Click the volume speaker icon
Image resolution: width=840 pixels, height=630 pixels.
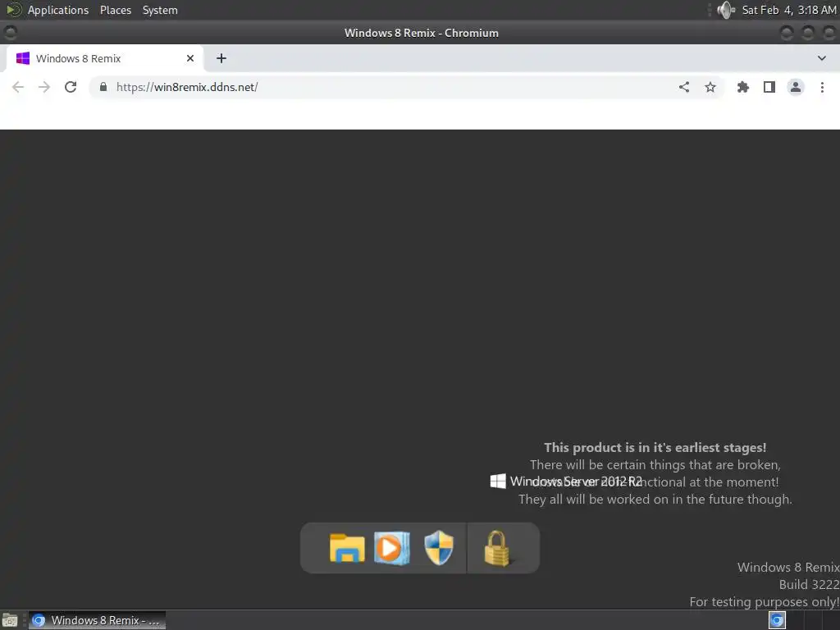pyautogui.click(x=726, y=10)
